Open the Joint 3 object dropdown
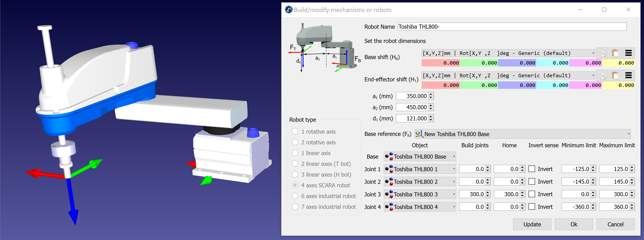The height and width of the screenshot is (240, 644). [420, 194]
